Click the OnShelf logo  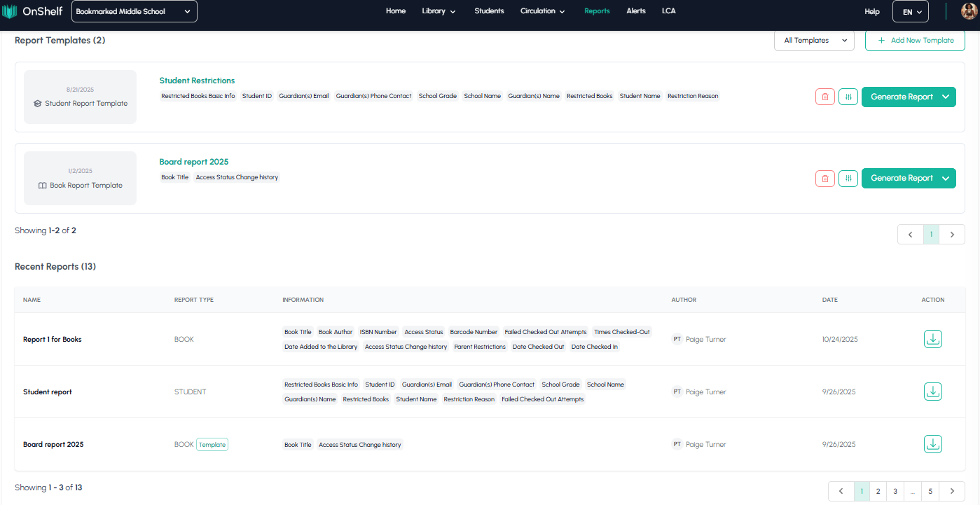32,11
